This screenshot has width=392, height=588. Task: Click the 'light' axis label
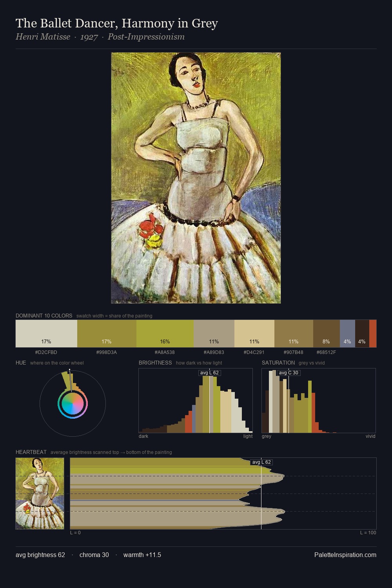point(248,436)
